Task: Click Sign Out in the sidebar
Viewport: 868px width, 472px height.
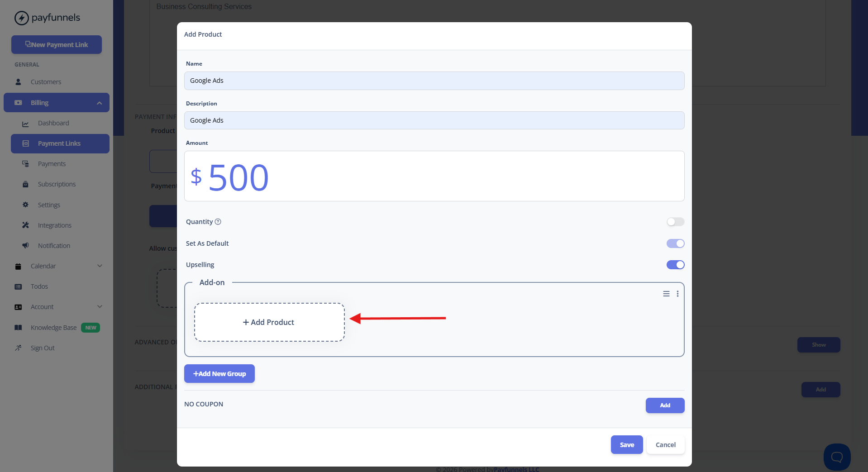Action: click(x=57, y=348)
